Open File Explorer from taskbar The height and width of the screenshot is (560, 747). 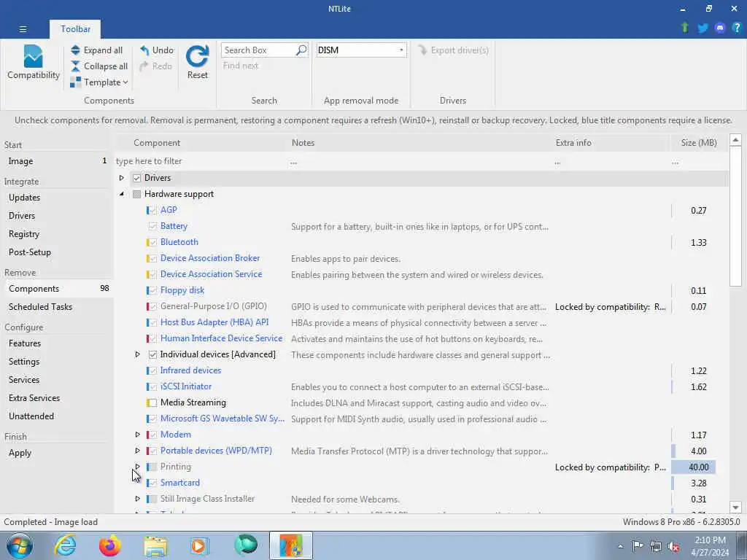155,546
